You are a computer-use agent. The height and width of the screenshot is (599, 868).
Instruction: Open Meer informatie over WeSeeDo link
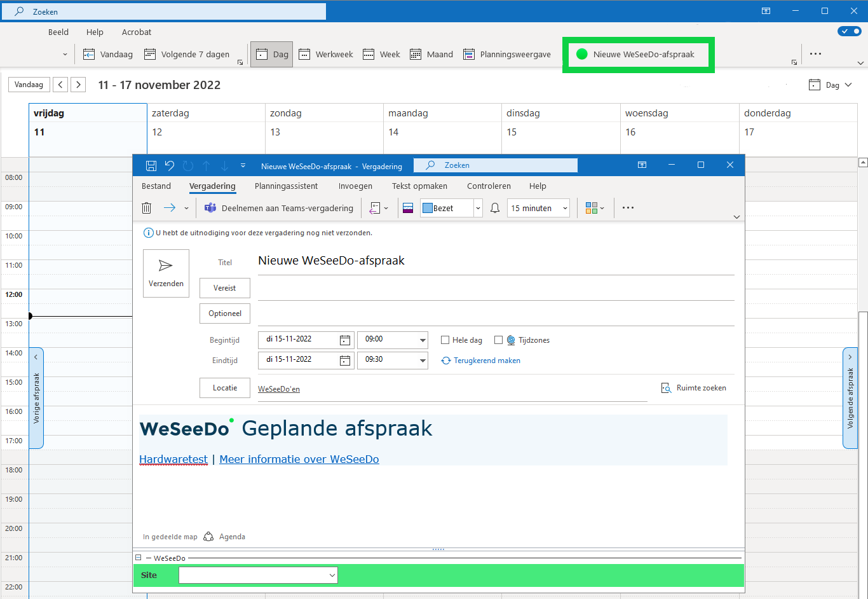[299, 459]
